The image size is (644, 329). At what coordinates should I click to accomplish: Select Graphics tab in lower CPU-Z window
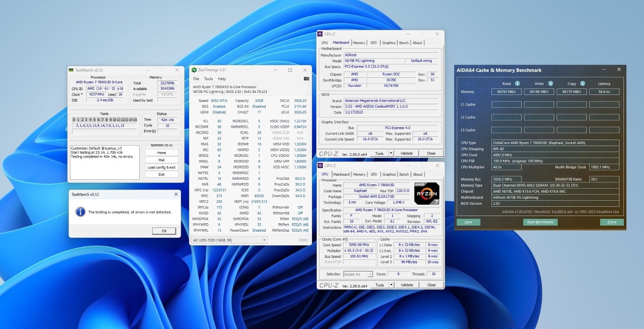[x=389, y=175]
